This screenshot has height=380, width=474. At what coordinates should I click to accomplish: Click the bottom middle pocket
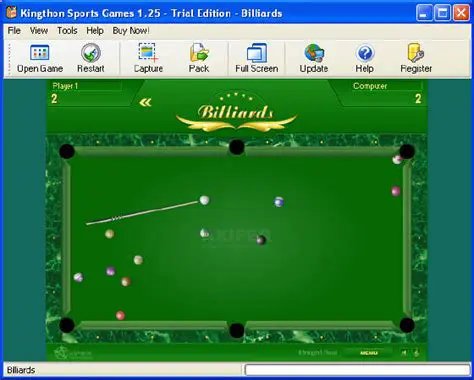(x=237, y=330)
